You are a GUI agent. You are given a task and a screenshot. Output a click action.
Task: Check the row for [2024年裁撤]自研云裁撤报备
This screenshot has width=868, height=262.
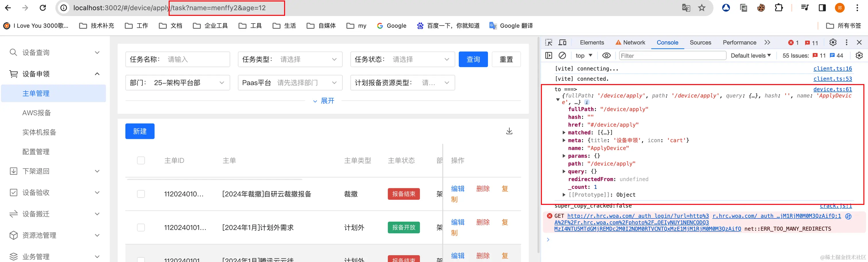tap(141, 194)
